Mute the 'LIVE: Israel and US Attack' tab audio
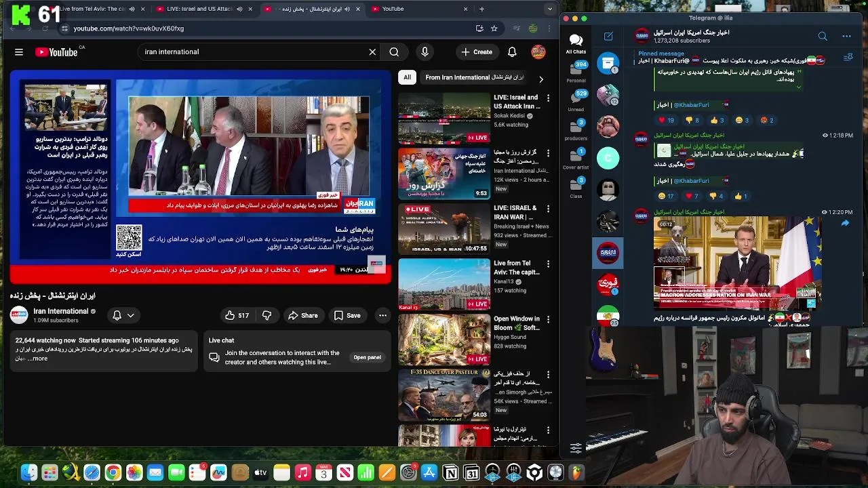This screenshot has width=868, height=488. click(x=239, y=9)
